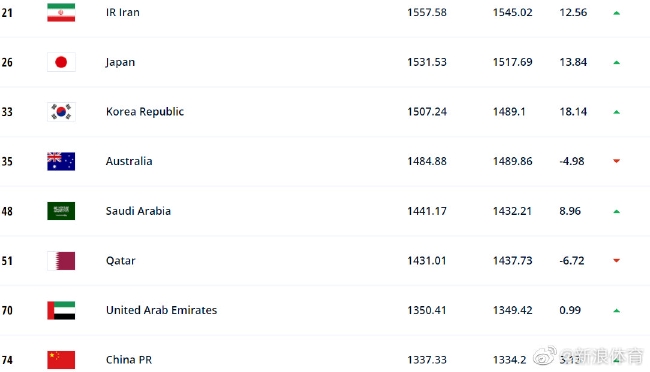Viewport: 650px width, 372px height.
Task: Click the Qatar flag icon
Action: click(x=61, y=261)
